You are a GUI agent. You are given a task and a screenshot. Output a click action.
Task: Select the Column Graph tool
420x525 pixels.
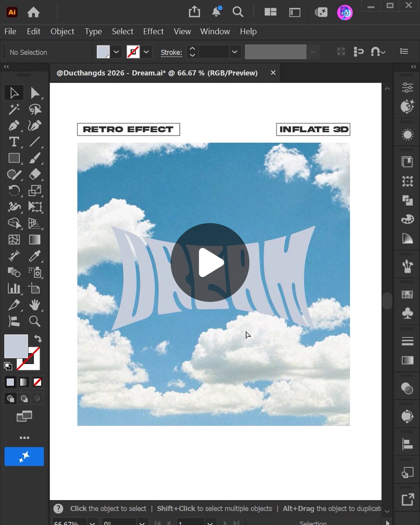(x=14, y=288)
